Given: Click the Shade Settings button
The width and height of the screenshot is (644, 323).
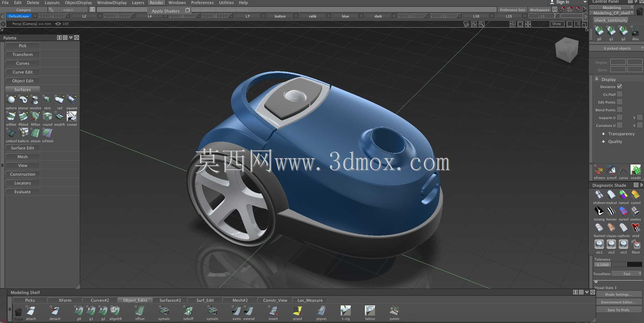Looking at the screenshot, I should click(618, 294).
